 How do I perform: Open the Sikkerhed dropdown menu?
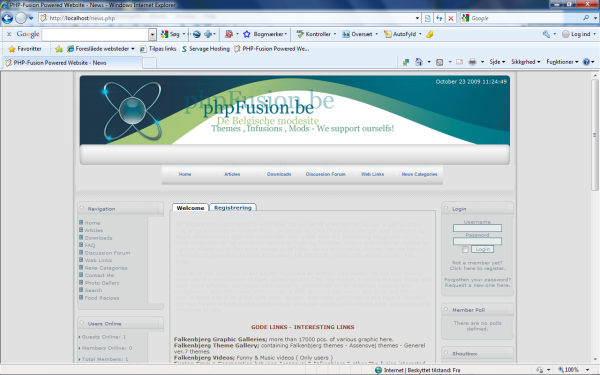point(525,62)
